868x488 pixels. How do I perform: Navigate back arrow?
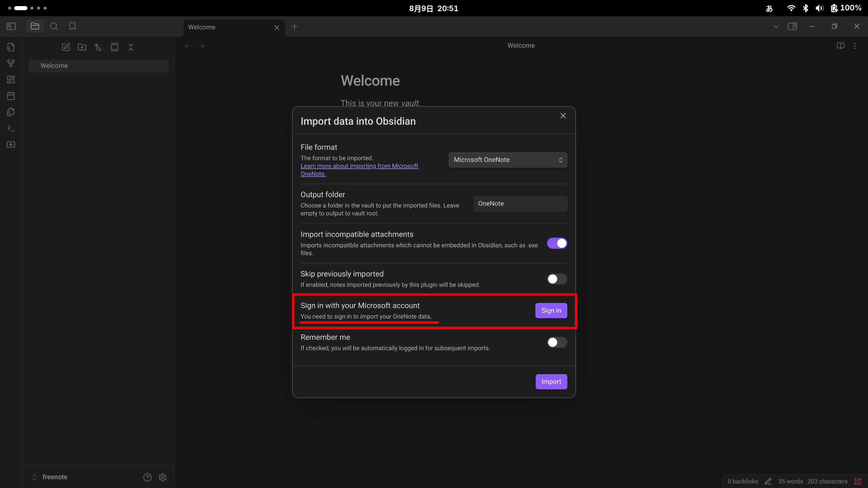tap(188, 46)
